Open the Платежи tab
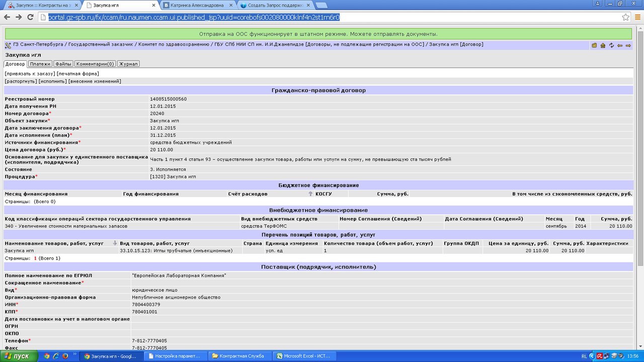 (x=40, y=64)
